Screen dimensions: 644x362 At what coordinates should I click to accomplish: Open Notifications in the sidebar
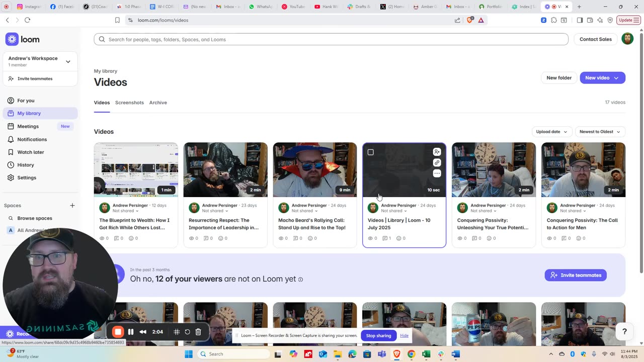pos(40,139)
